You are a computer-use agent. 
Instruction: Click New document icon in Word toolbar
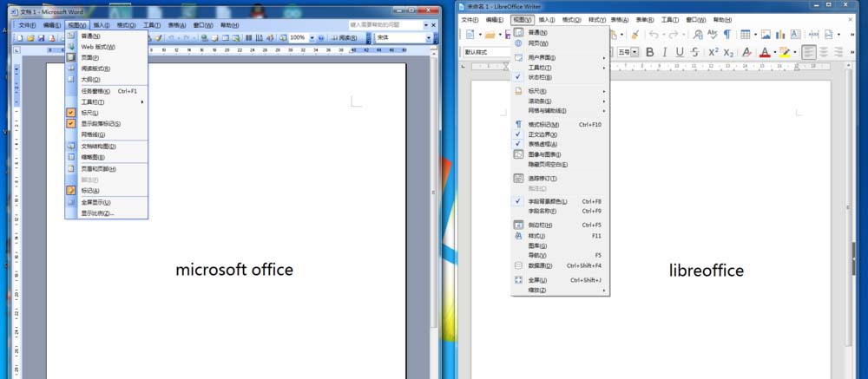[x=19, y=38]
